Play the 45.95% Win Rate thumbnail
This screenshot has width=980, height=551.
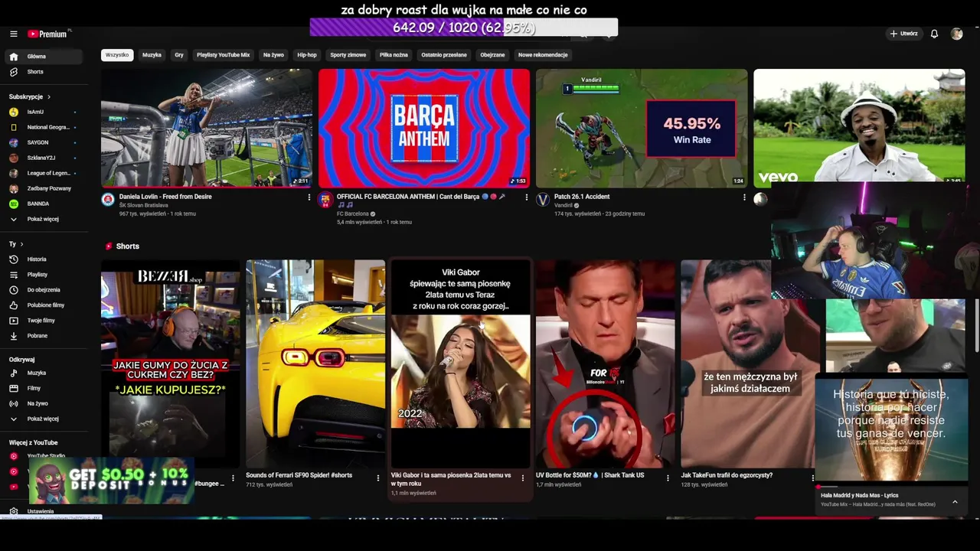[642, 128]
